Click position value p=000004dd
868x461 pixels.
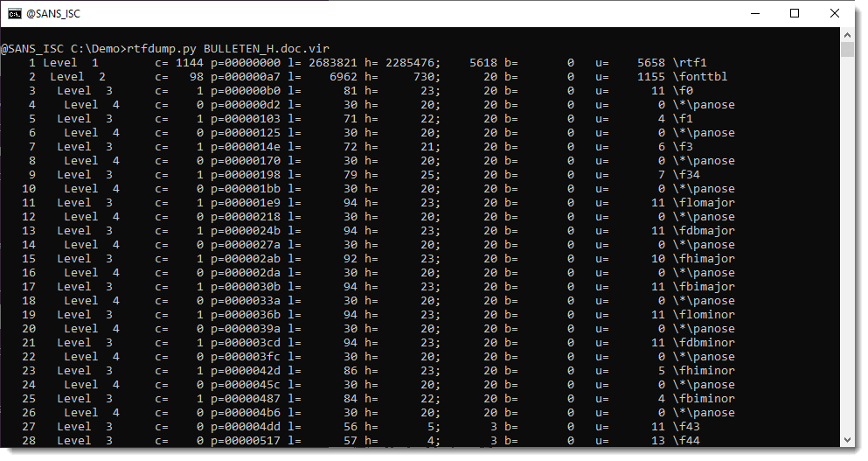pos(246,427)
